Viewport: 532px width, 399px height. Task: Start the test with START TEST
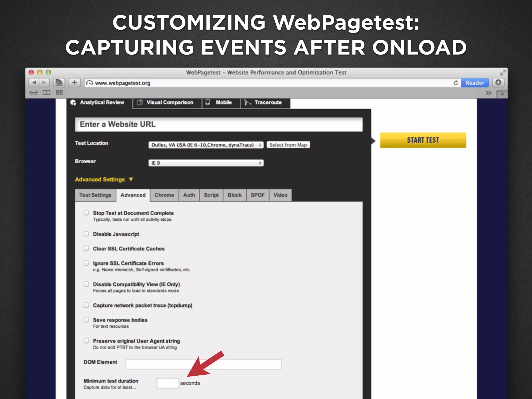423,140
